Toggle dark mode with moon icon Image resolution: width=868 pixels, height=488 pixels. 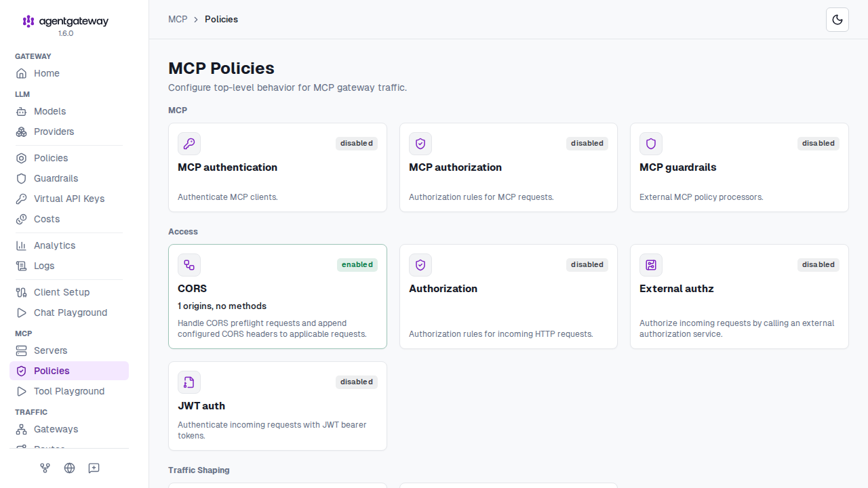(837, 20)
